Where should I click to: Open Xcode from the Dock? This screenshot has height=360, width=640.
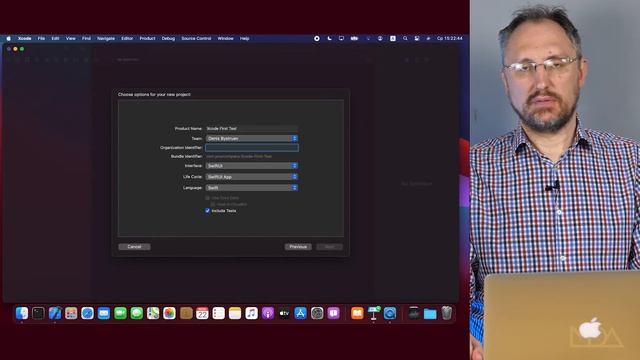coord(55,313)
